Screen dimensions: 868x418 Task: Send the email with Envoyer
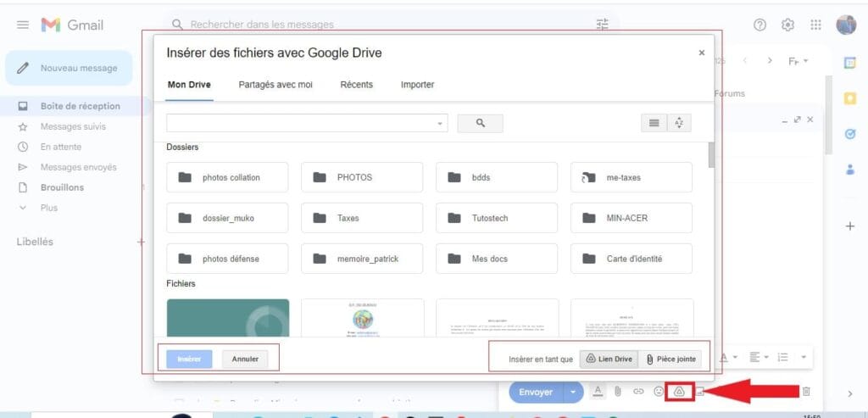click(x=536, y=392)
